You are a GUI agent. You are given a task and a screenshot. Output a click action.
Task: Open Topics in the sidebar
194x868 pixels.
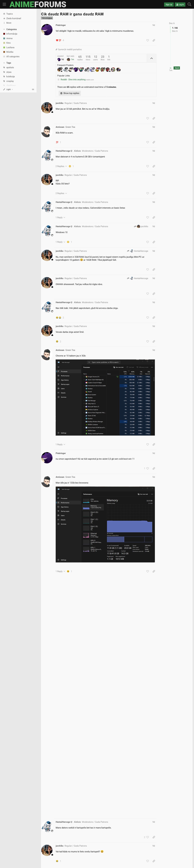pyautogui.click(x=9, y=14)
